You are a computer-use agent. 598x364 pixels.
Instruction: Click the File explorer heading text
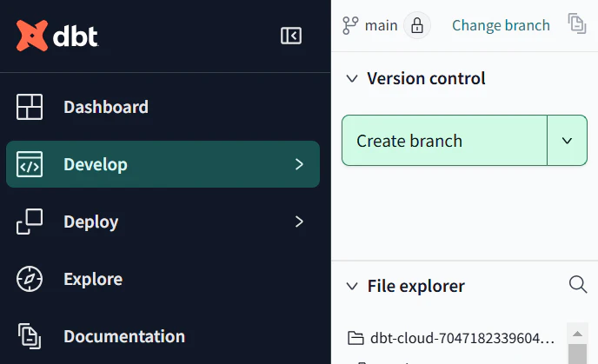(416, 286)
